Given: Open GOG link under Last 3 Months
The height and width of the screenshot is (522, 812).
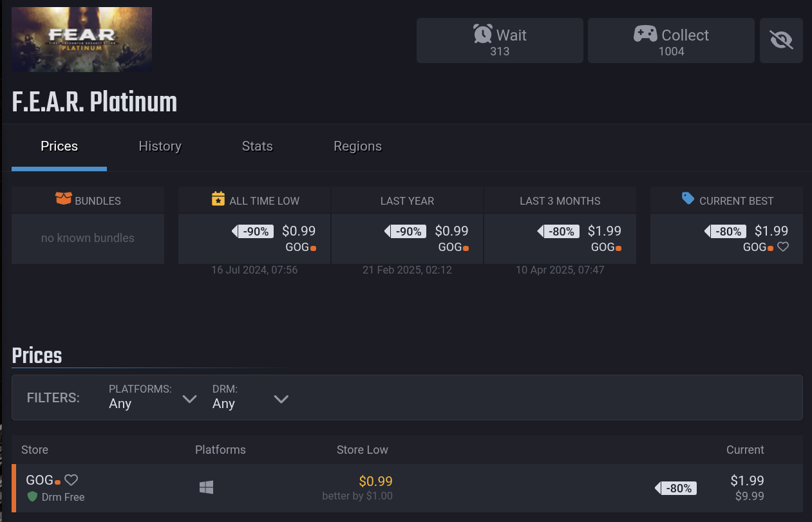Looking at the screenshot, I should [606, 247].
